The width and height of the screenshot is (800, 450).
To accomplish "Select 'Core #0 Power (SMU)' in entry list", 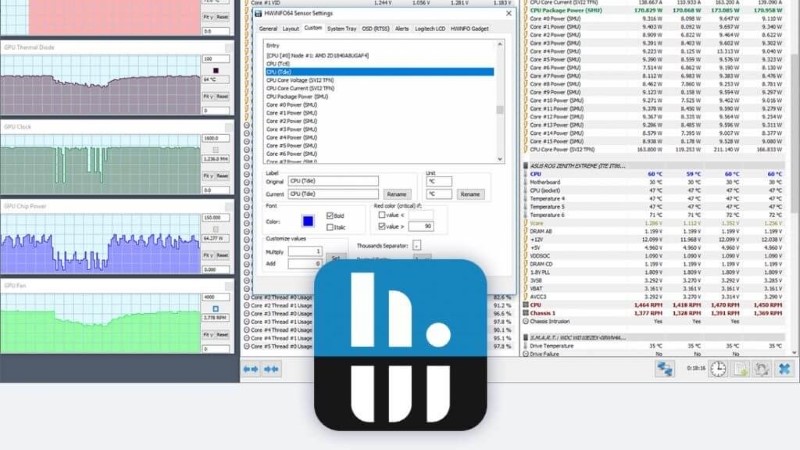I will point(291,105).
